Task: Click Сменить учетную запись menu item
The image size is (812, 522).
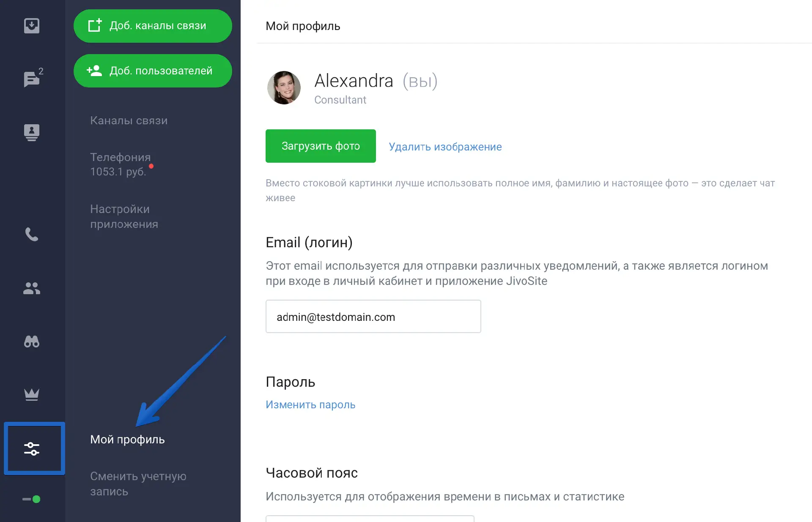Action: coord(138,484)
